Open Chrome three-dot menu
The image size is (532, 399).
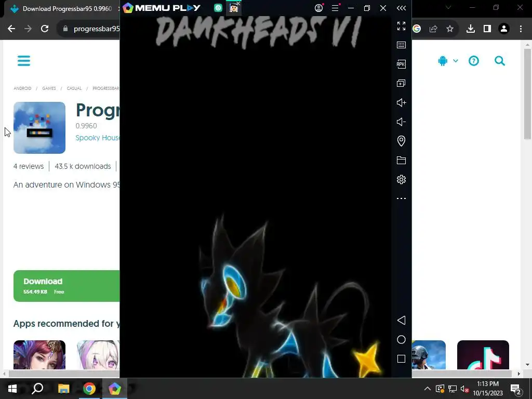click(x=521, y=29)
